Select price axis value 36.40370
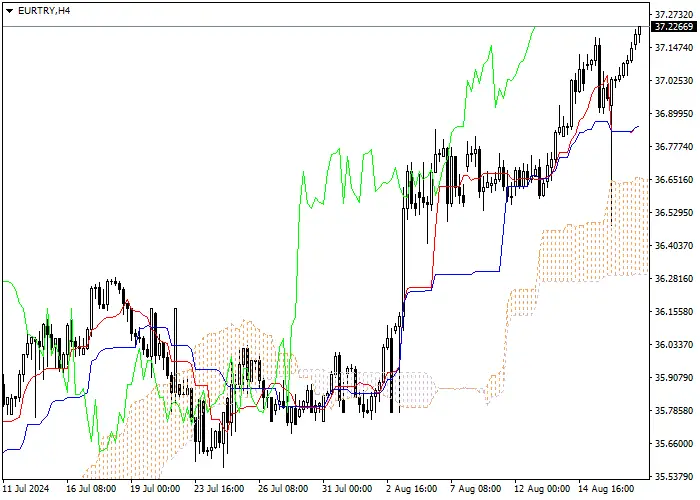 click(674, 246)
